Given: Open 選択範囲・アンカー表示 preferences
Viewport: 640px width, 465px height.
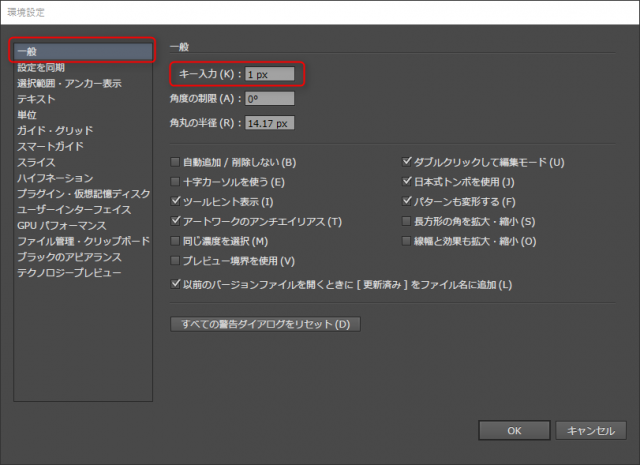Looking at the screenshot, I should click(x=69, y=83).
